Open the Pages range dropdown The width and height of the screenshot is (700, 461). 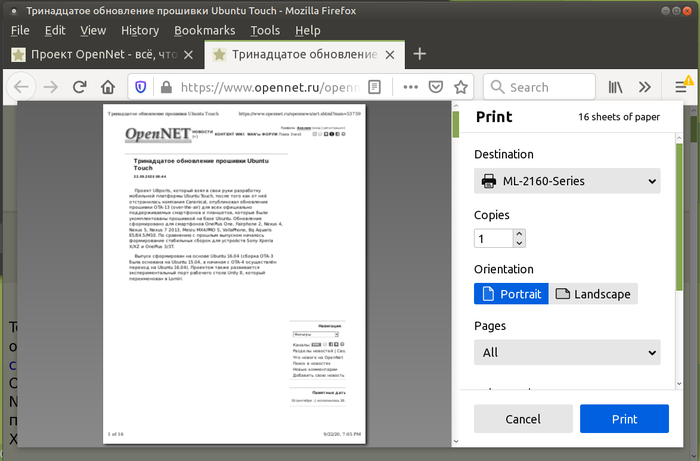pos(567,353)
